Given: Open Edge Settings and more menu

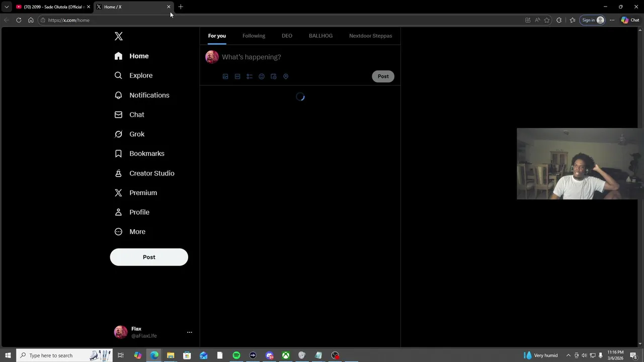Looking at the screenshot, I should click(x=612, y=20).
